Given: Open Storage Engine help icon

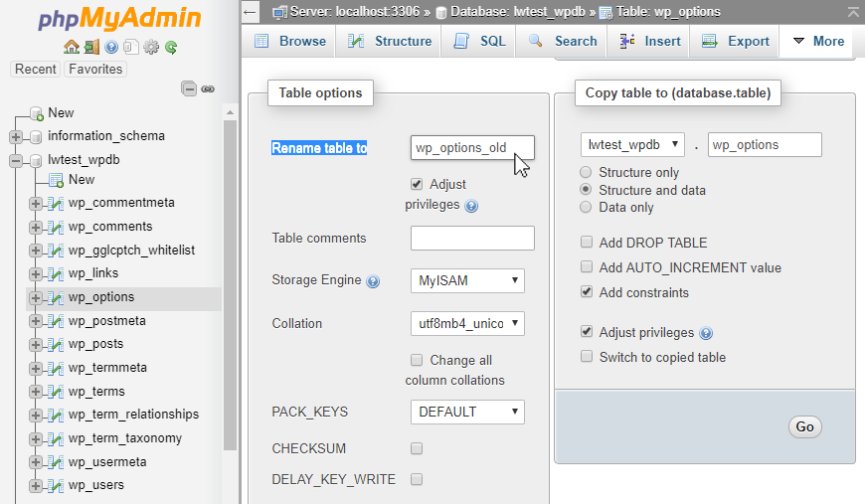Looking at the screenshot, I should click(x=373, y=281).
